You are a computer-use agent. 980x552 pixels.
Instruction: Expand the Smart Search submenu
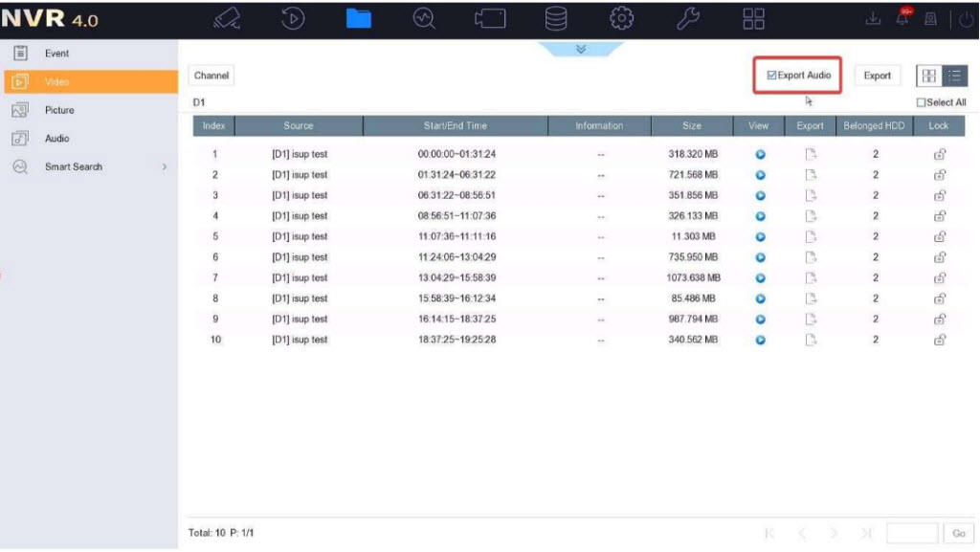[164, 166]
